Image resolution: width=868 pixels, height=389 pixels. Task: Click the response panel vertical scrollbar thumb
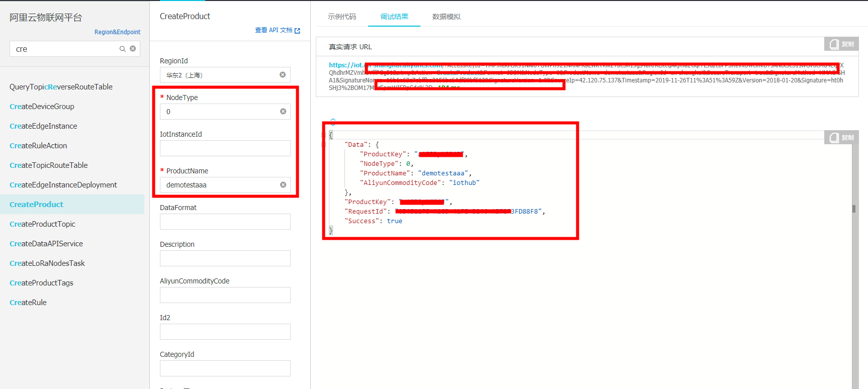[854, 209]
